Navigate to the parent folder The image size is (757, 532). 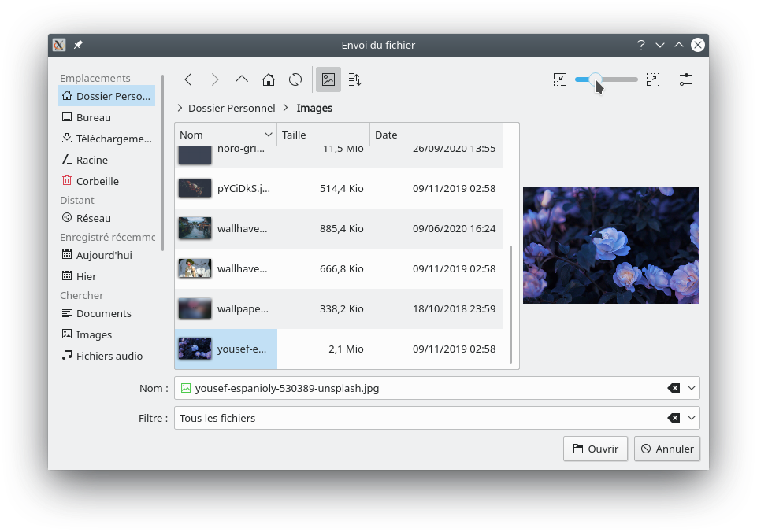[242, 79]
